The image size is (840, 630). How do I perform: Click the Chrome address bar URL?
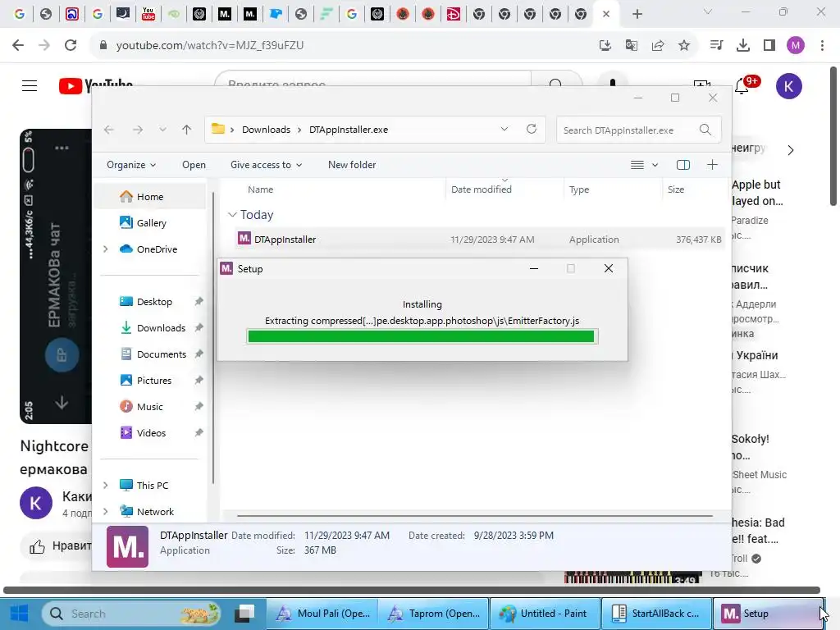pyautogui.click(x=210, y=46)
